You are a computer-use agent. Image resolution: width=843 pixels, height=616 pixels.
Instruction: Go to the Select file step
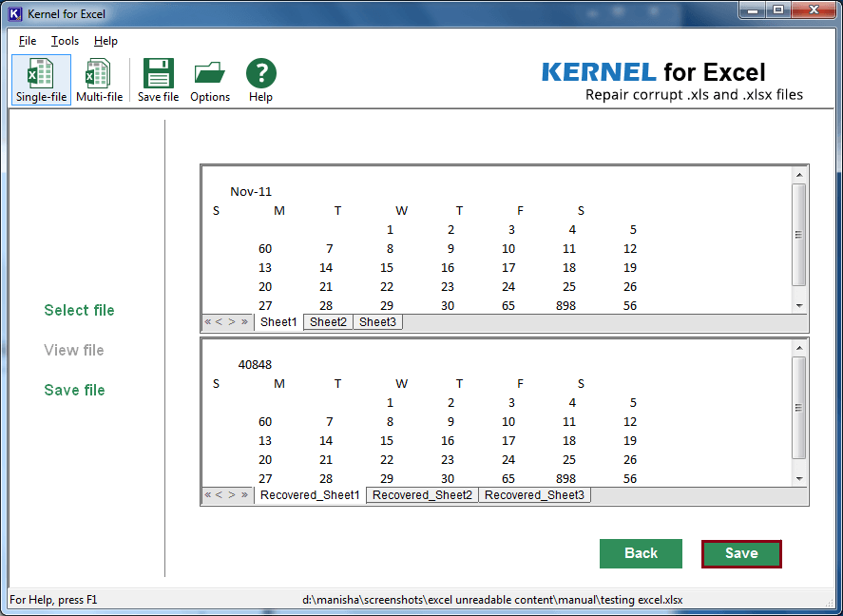click(x=79, y=310)
